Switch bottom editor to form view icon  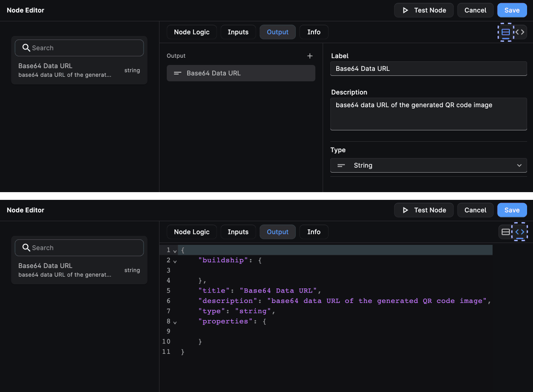[505, 232]
